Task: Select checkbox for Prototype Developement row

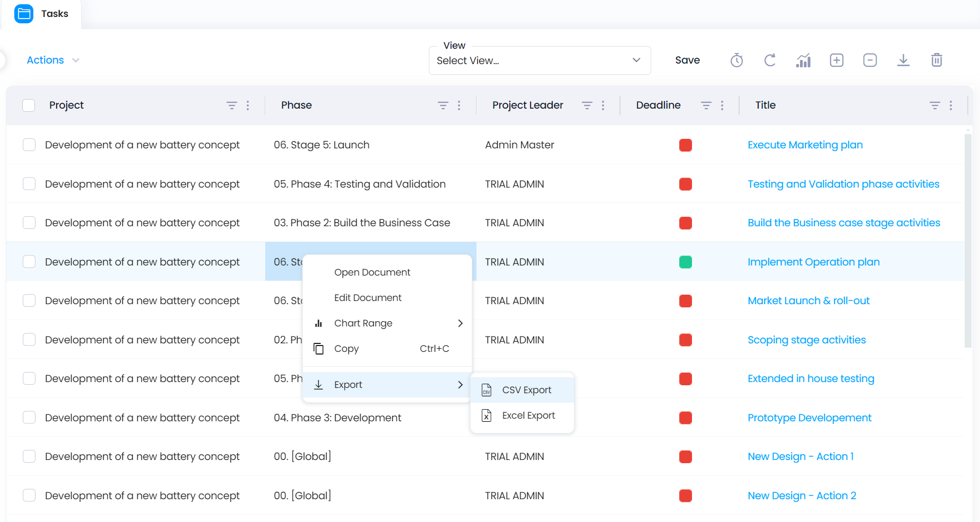Action: (29, 418)
